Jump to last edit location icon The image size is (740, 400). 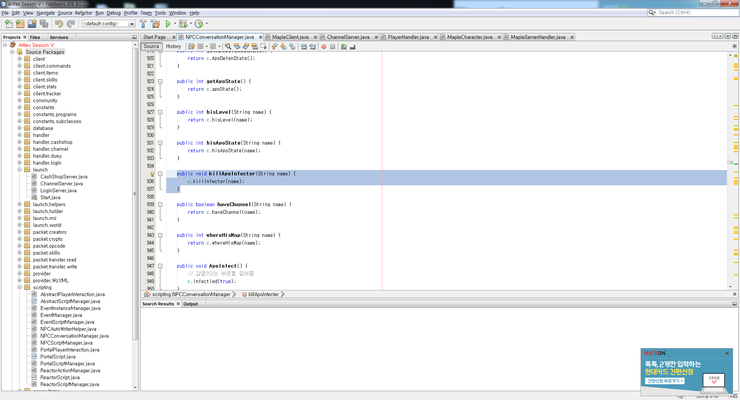(191, 46)
